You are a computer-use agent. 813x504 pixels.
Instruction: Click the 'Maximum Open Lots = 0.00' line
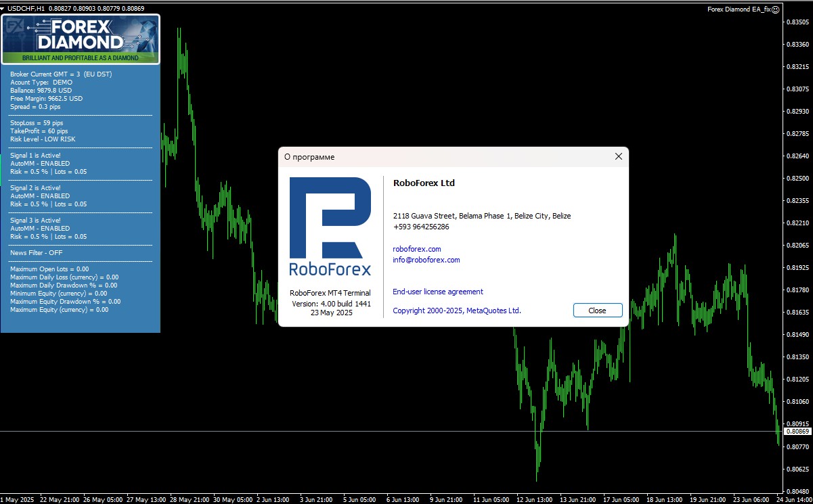tap(49, 269)
